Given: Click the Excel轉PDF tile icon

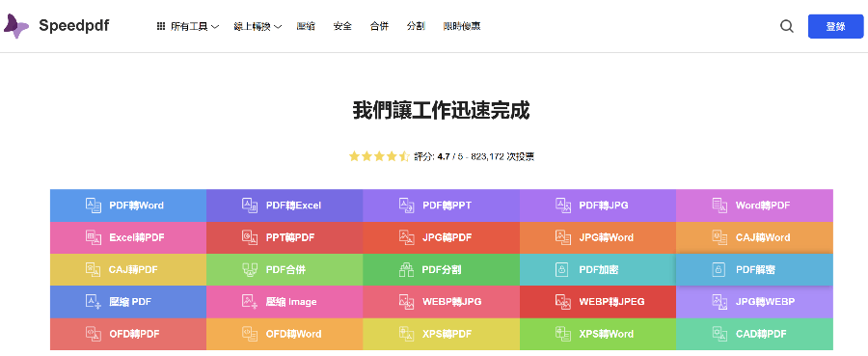Looking at the screenshot, I should pos(94,237).
